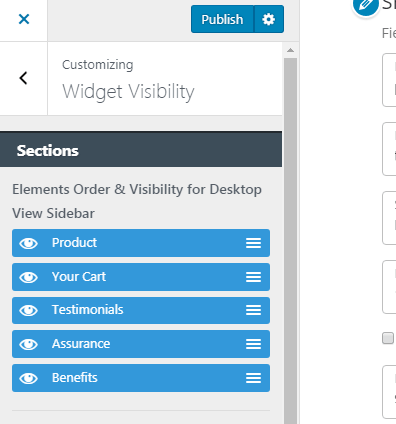Go back using the left chevron arrow
The image size is (396, 424).
[23, 78]
